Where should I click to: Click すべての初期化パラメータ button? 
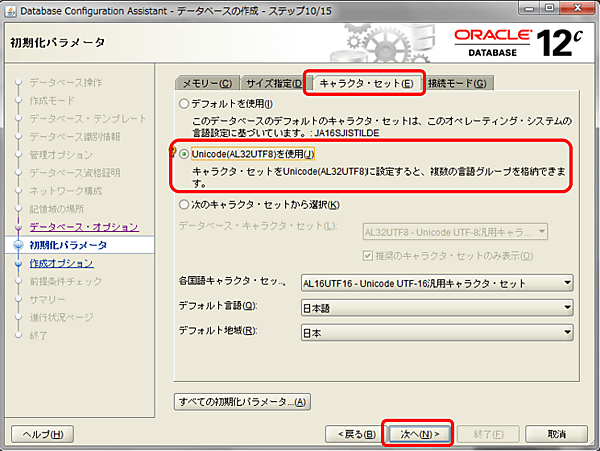coord(242,402)
